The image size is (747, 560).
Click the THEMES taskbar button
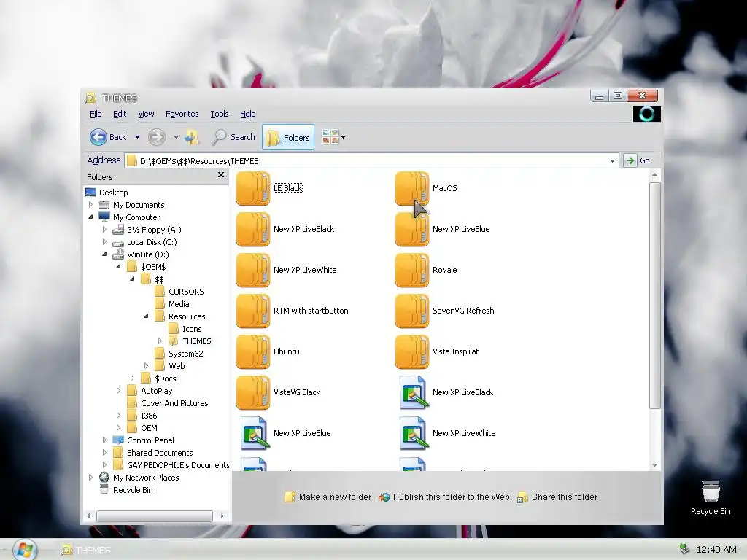87,550
